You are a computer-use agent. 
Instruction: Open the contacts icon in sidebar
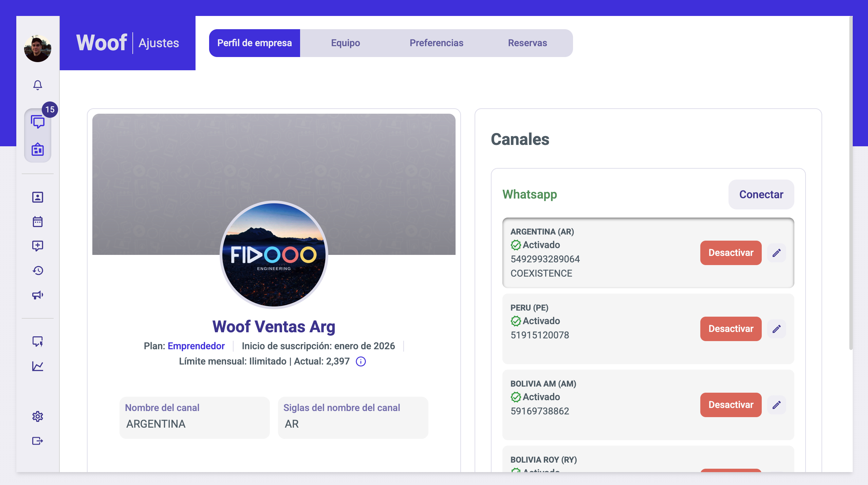(38, 197)
